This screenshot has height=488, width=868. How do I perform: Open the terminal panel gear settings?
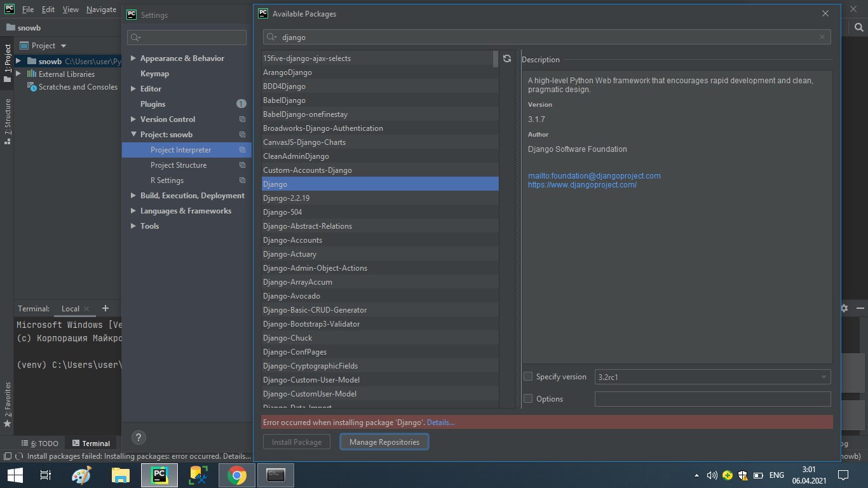[844, 308]
